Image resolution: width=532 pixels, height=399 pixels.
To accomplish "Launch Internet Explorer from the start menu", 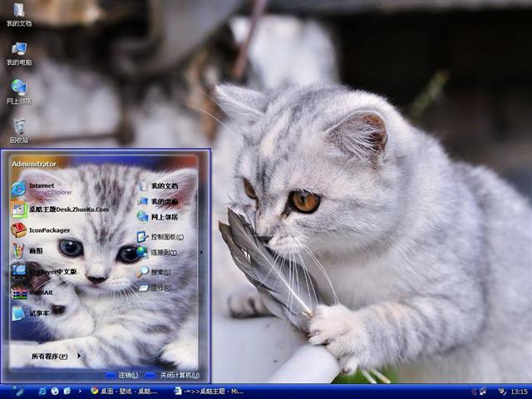I will coord(42,189).
